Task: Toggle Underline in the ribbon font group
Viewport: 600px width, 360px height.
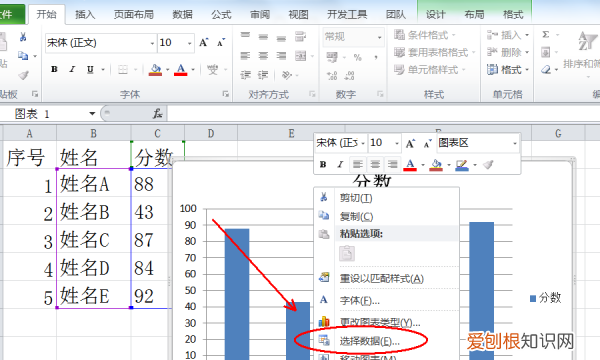Action: (x=90, y=69)
